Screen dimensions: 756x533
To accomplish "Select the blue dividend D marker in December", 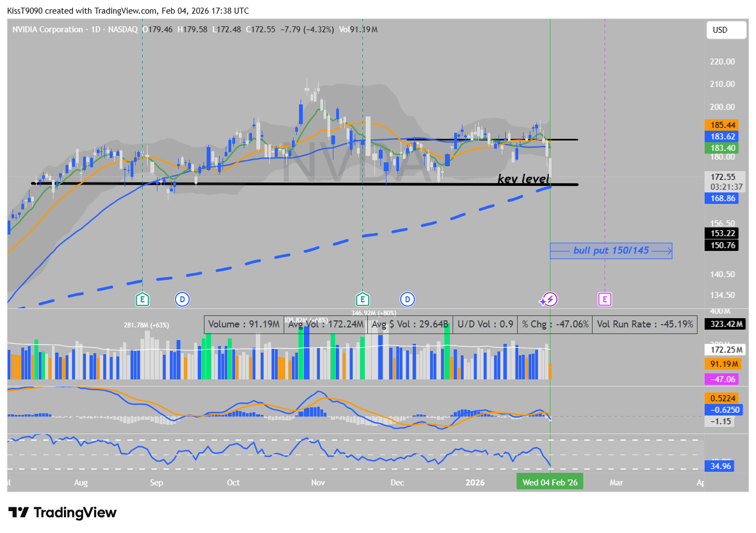I will [x=407, y=299].
